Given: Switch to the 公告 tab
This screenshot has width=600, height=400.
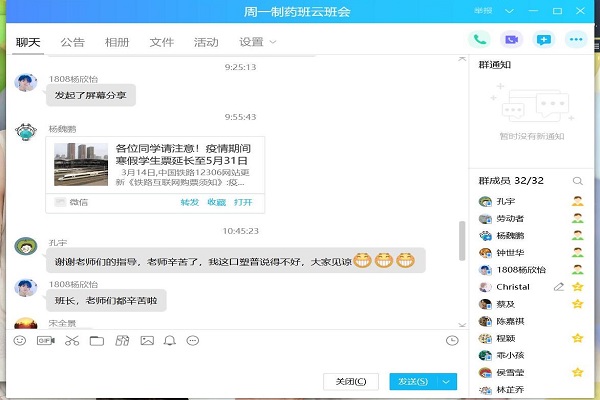Looking at the screenshot, I should click(72, 42).
